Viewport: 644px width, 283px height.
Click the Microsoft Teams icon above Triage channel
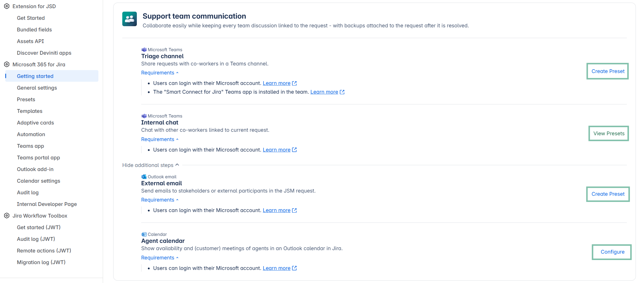[144, 50]
